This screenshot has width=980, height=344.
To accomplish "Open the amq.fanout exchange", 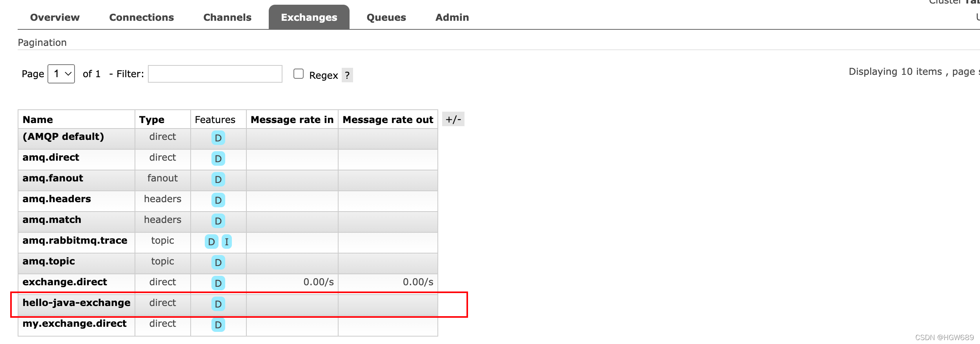I will (x=53, y=178).
